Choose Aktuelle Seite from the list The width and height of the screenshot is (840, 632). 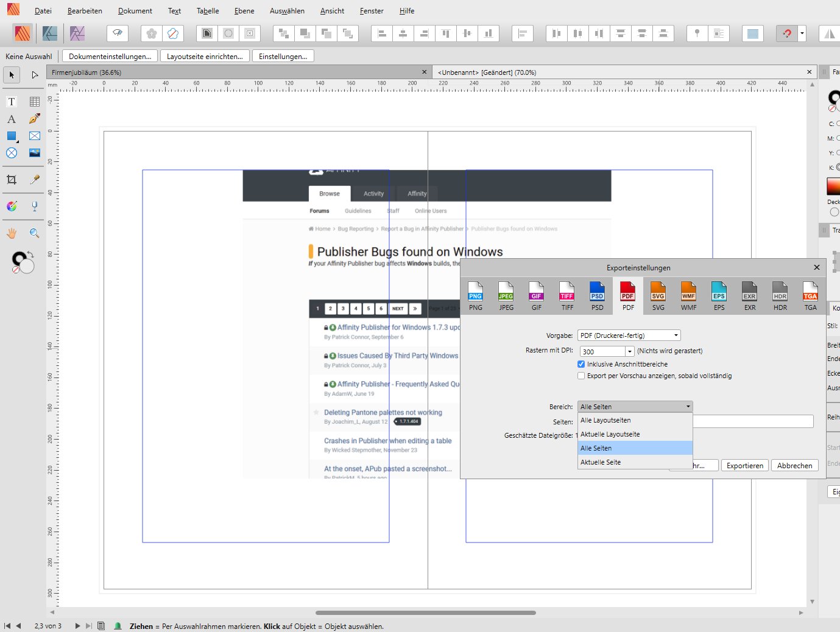click(x=635, y=462)
